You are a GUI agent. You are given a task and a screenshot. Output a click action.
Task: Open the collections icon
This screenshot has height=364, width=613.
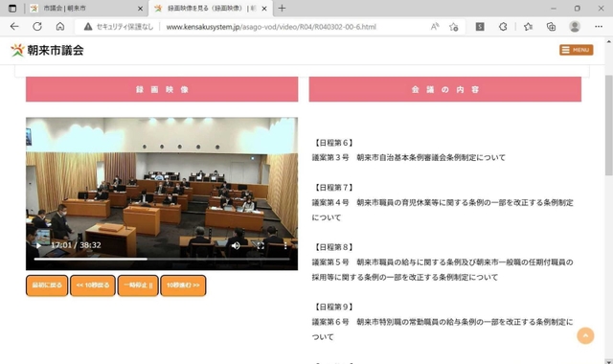[x=551, y=27]
